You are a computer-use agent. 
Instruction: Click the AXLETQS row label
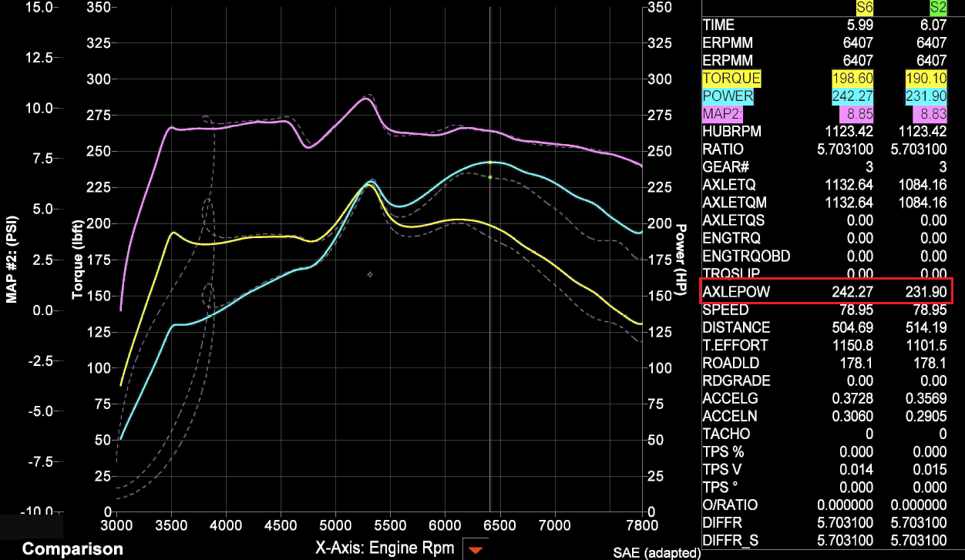[x=735, y=220]
